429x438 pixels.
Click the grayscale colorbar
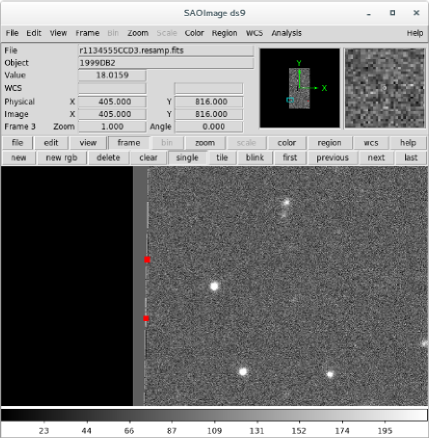pos(214,415)
